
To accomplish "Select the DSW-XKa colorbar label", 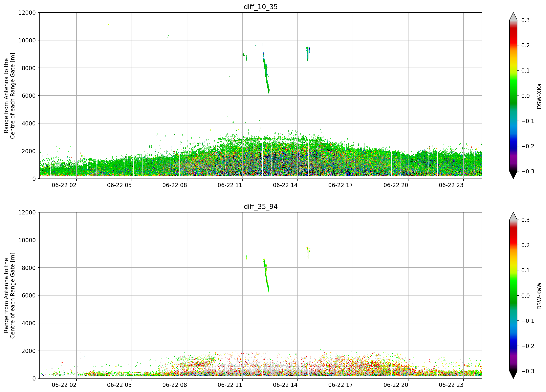I will (539, 96).
